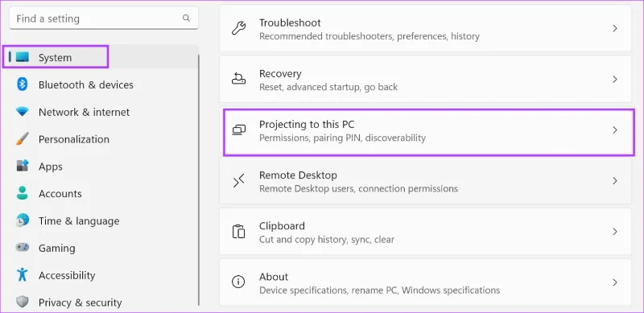Click the search magnifier icon
Image resolution: width=644 pixels, height=313 pixels.
point(187,18)
